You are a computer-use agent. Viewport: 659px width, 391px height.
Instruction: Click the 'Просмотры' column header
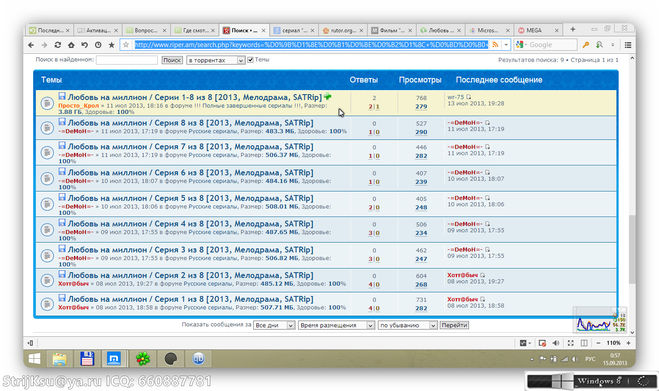click(x=420, y=80)
